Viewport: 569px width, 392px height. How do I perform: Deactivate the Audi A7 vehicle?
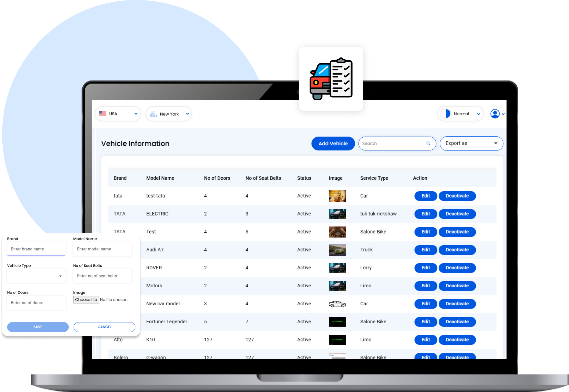457,250
